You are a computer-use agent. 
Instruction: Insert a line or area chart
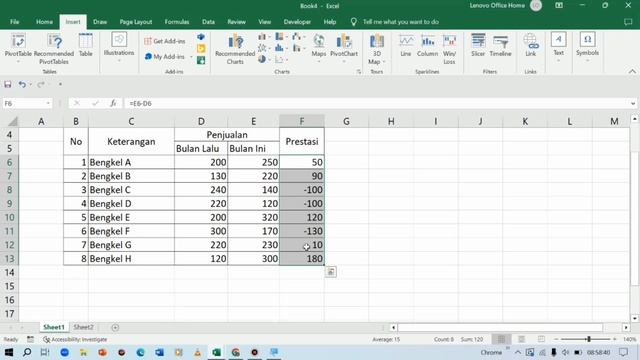click(x=263, y=48)
